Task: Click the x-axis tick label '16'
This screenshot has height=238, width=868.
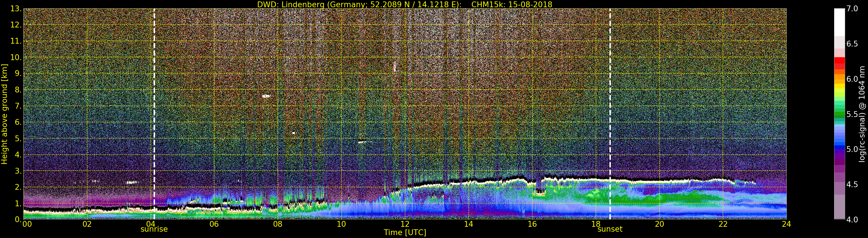Action: tap(532, 224)
